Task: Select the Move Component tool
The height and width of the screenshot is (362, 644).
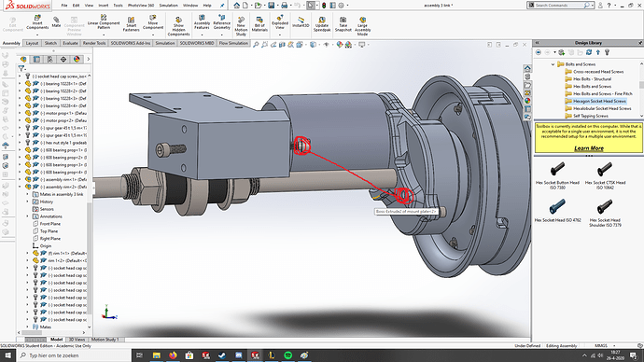Action: (153, 22)
